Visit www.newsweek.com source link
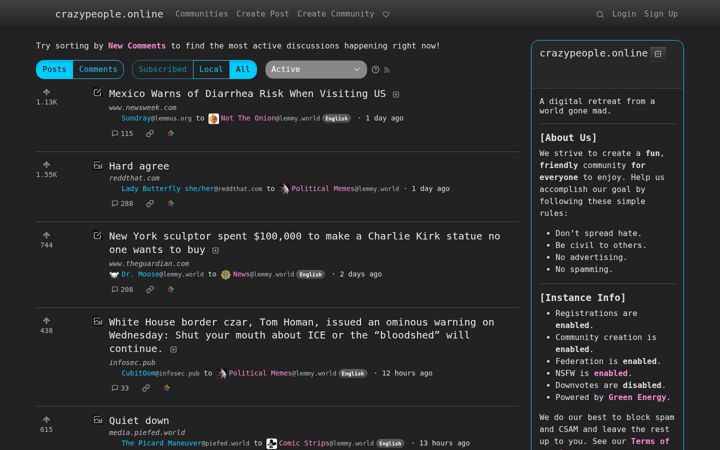Screen dimensions: 720x450 [x=142, y=107]
